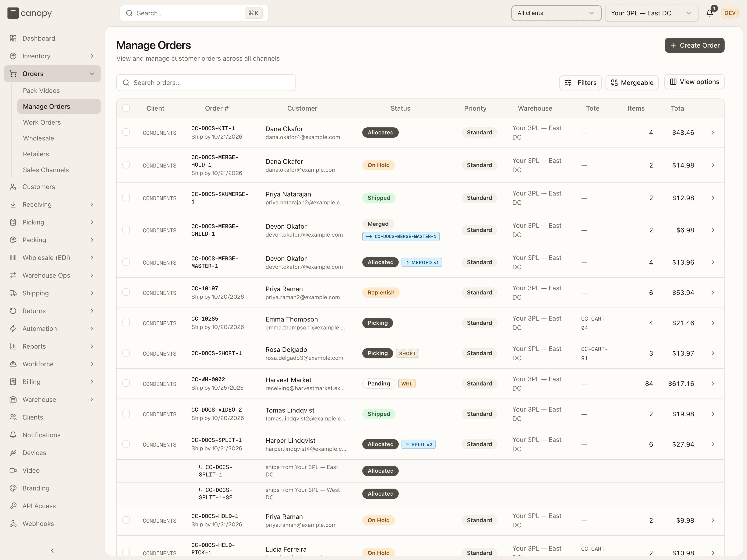
Task: Click the Mergeable button
Action: pos(632,83)
